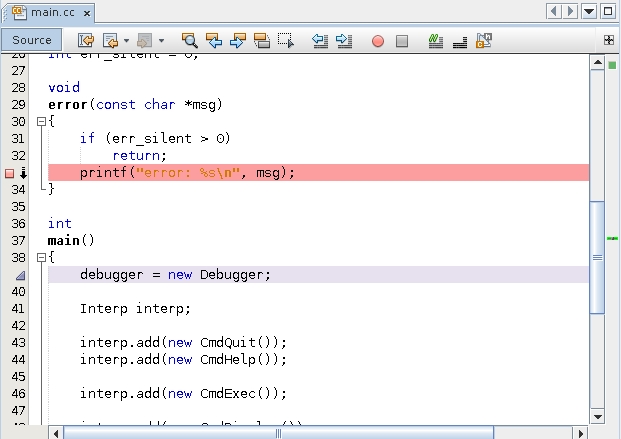Shift the line left
This screenshot has width=621, height=439.
tap(320, 40)
